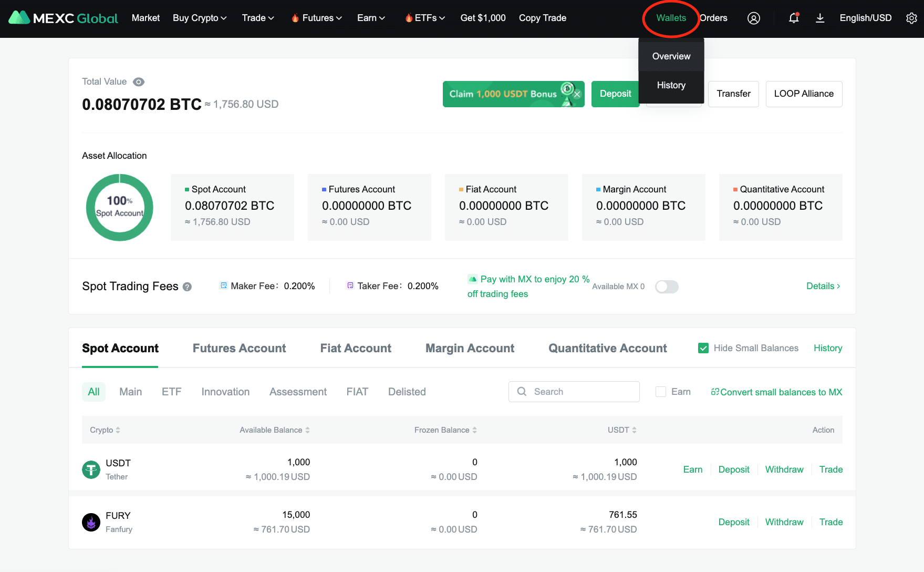Screen dimensions: 924x572
Task: Click the MX pay discount icon
Action: (473, 279)
